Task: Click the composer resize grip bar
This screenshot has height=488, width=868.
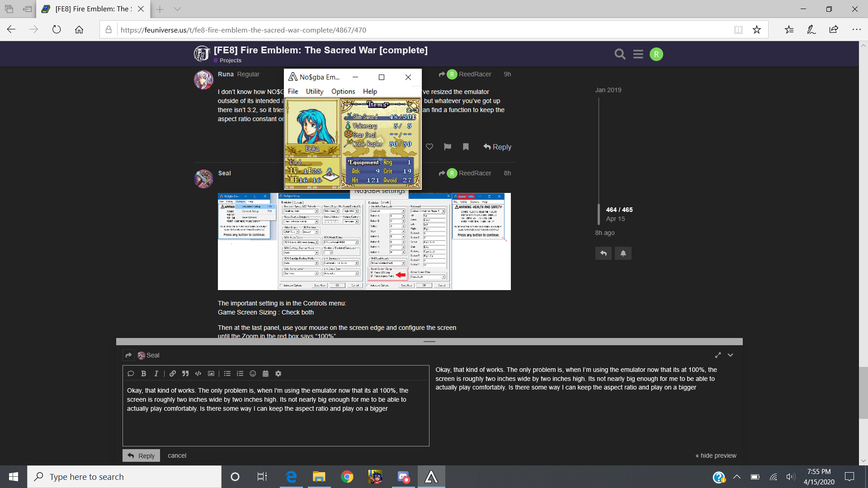Action: [x=429, y=342]
